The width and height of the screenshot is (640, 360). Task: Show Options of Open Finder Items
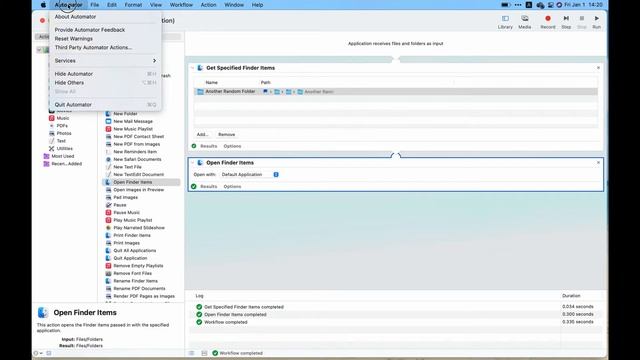point(232,187)
